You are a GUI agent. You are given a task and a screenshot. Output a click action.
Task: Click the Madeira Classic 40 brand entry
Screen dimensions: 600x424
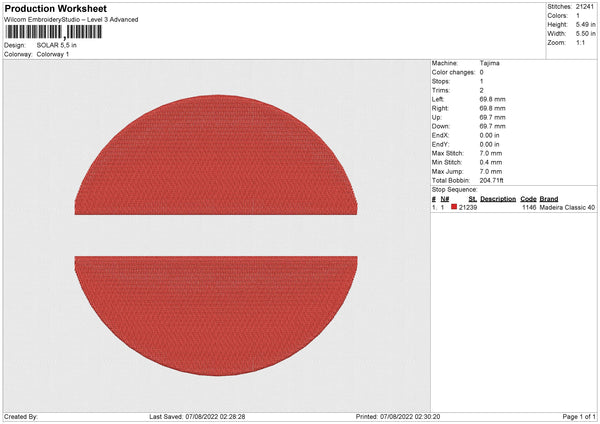tap(567, 207)
